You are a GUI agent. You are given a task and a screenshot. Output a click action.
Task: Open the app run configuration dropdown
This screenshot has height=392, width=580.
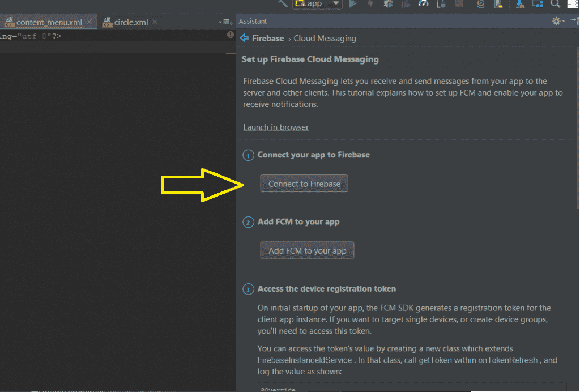[x=317, y=4]
